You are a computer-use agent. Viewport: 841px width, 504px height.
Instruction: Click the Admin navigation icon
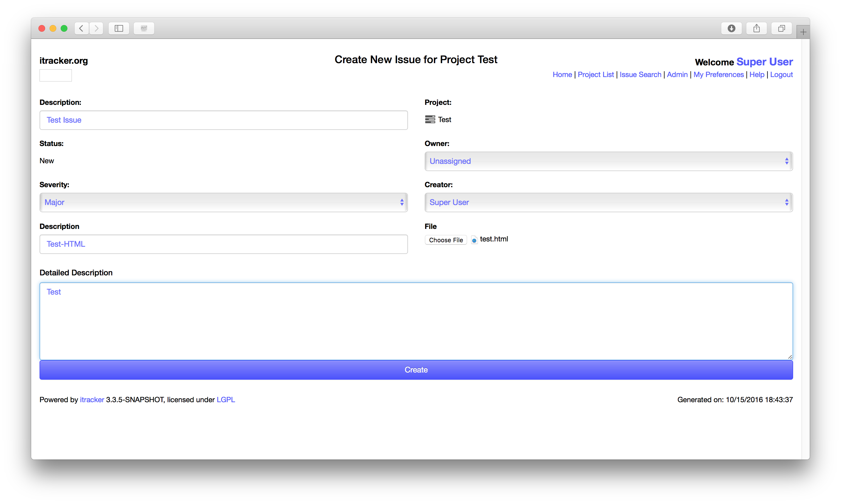[677, 74]
